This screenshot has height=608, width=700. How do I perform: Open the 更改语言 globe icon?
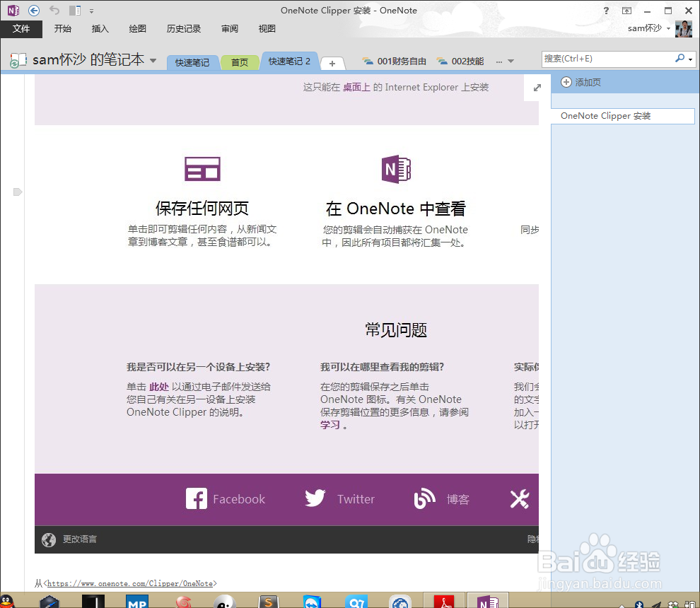pyautogui.click(x=48, y=539)
